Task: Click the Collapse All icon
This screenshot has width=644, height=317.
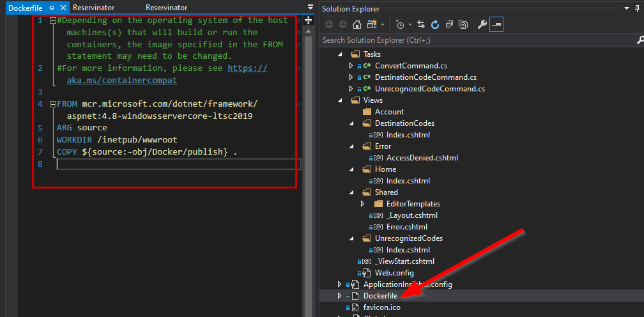Action: [x=449, y=25]
